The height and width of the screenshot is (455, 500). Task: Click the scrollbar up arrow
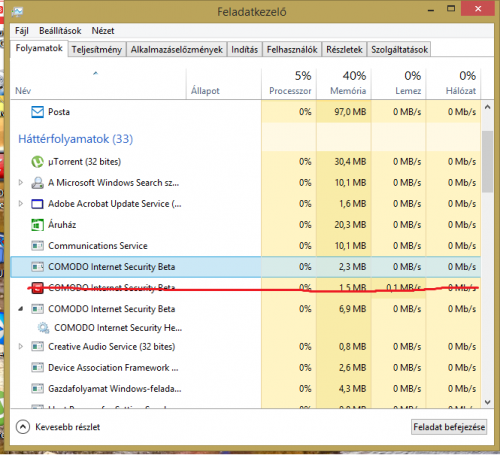[x=487, y=107]
